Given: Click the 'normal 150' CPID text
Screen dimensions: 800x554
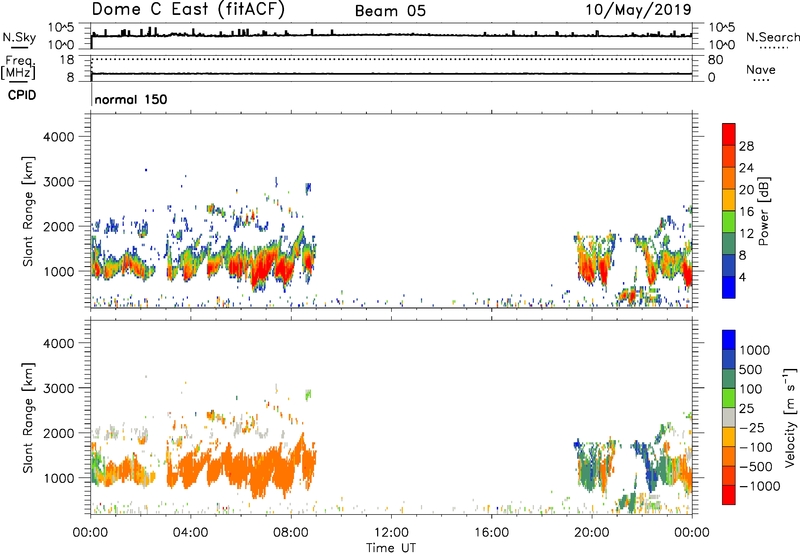Looking at the screenshot, I should tap(131, 99).
